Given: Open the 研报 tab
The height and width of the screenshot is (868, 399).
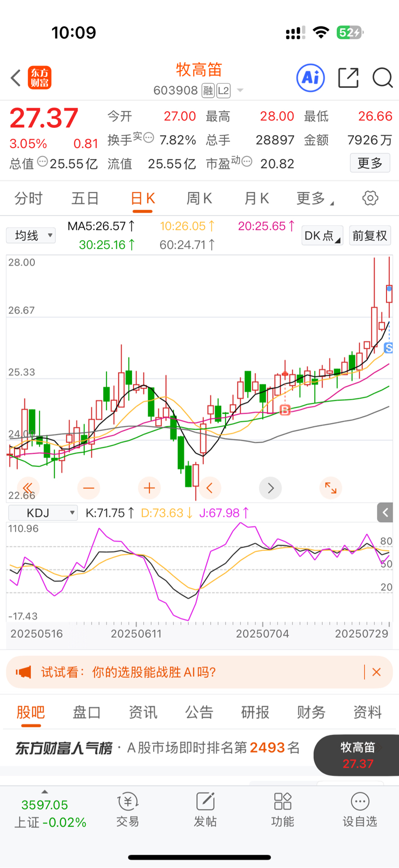Looking at the screenshot, I should [x=255, y=712].
